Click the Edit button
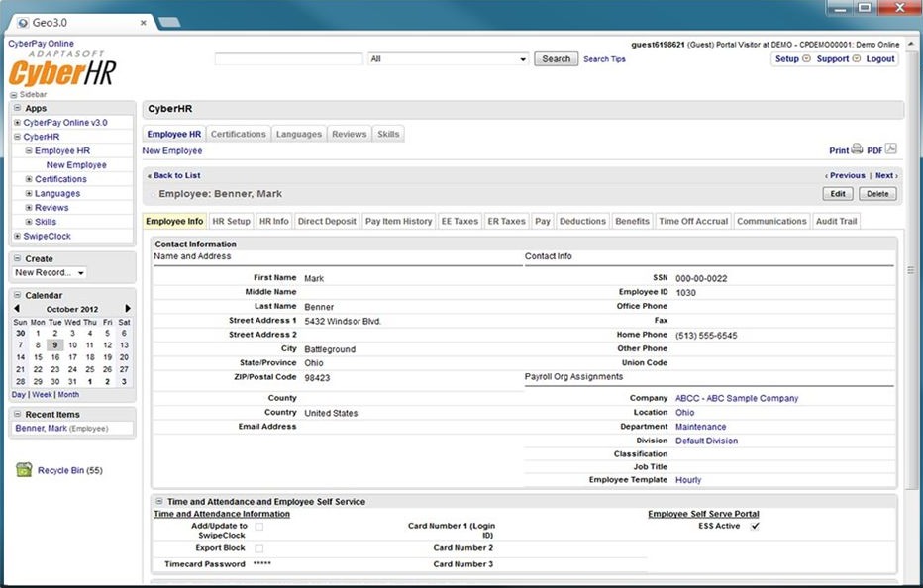Viewport: 923px width, 588px height. [838, 194]
